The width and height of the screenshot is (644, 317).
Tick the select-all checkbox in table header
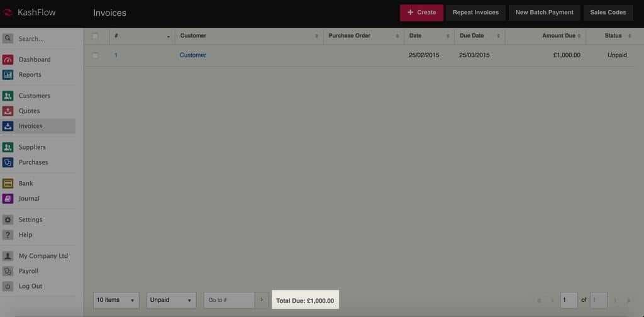pyautogui.click(x=96, y=36)
